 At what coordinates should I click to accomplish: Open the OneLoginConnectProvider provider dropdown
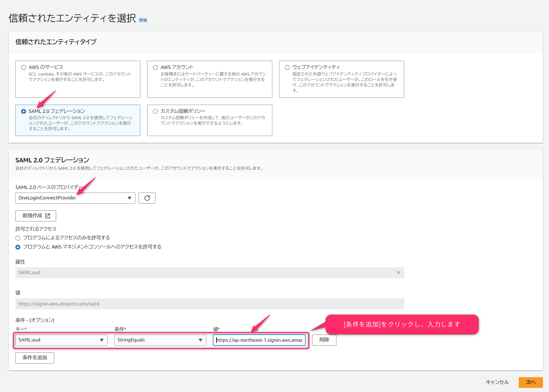tap(75, 198)
